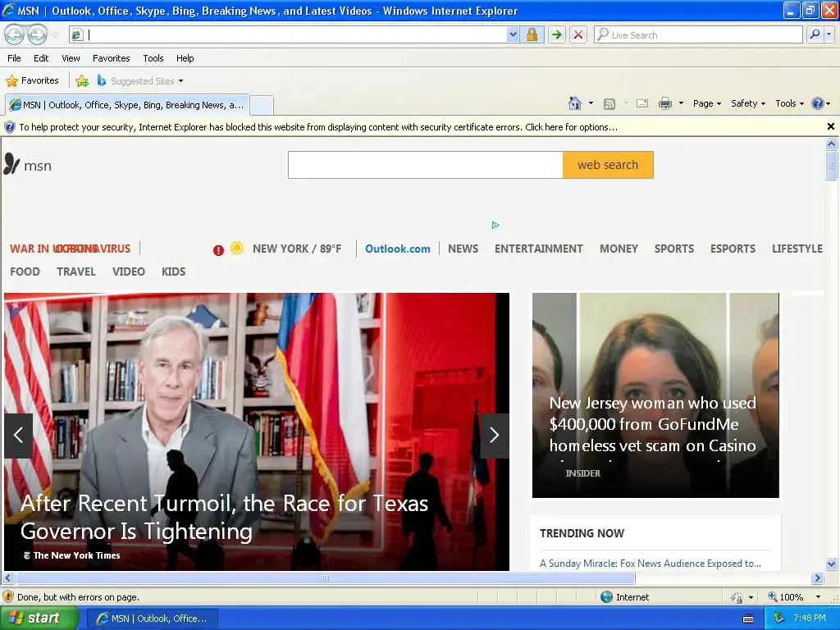Click Add to Favorites Bar icon
Viewport: 840px width, 630px height.
(x=82, y=81)
